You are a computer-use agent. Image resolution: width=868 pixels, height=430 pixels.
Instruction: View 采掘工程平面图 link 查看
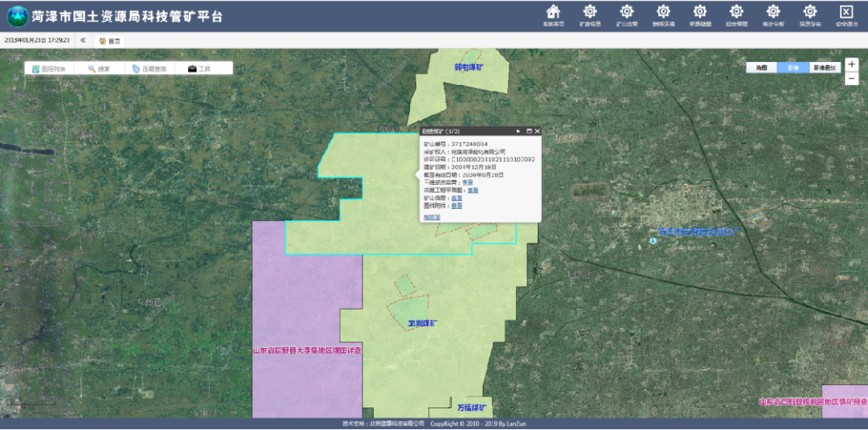point(473,190)
